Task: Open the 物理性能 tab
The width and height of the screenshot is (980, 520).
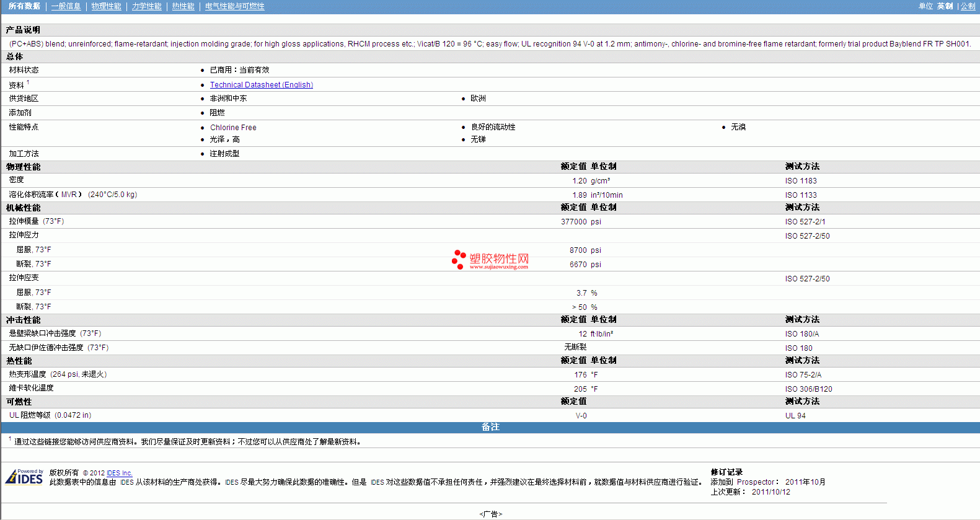Action: pos(106,6)
